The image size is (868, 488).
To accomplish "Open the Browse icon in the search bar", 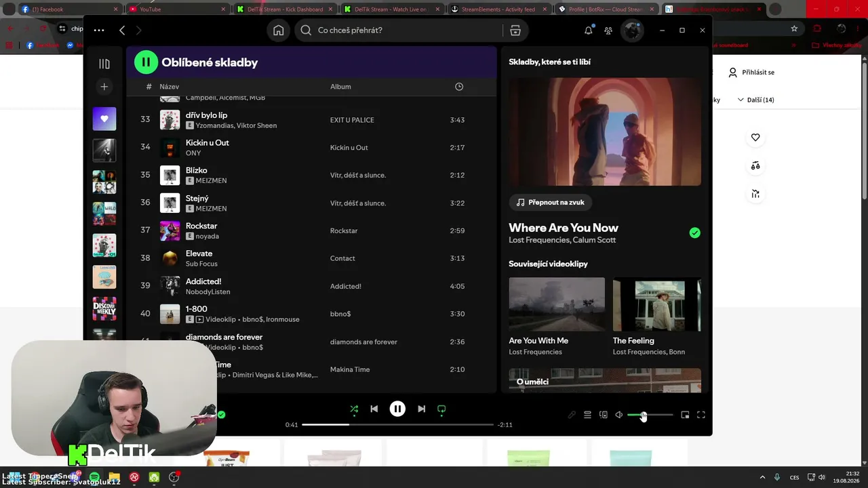I will 515,30.
